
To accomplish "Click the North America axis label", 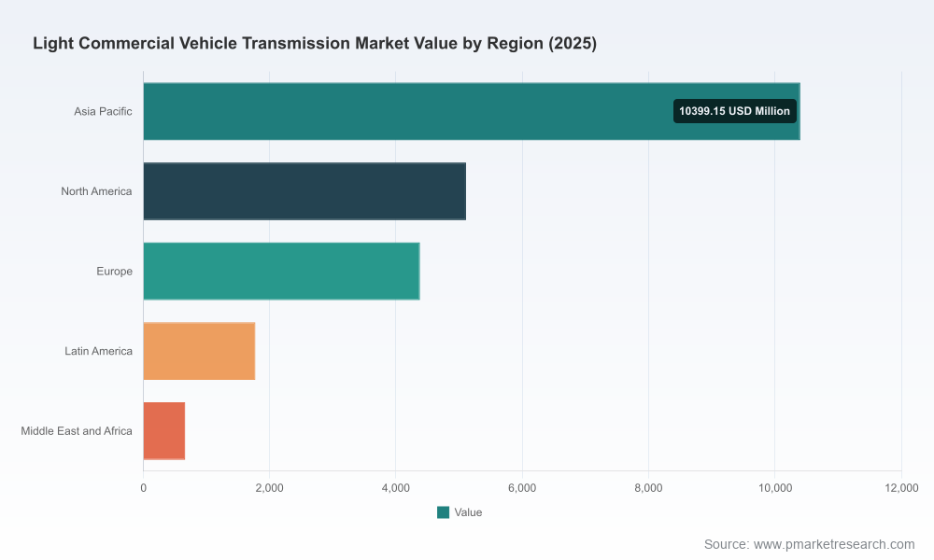I will click(x=96, y=191).
